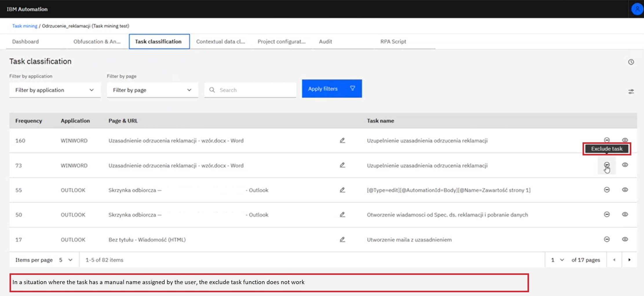644x296 pixels.
Task: Toggle eye icon for frequency 160 row
Action: coord(625,140)
